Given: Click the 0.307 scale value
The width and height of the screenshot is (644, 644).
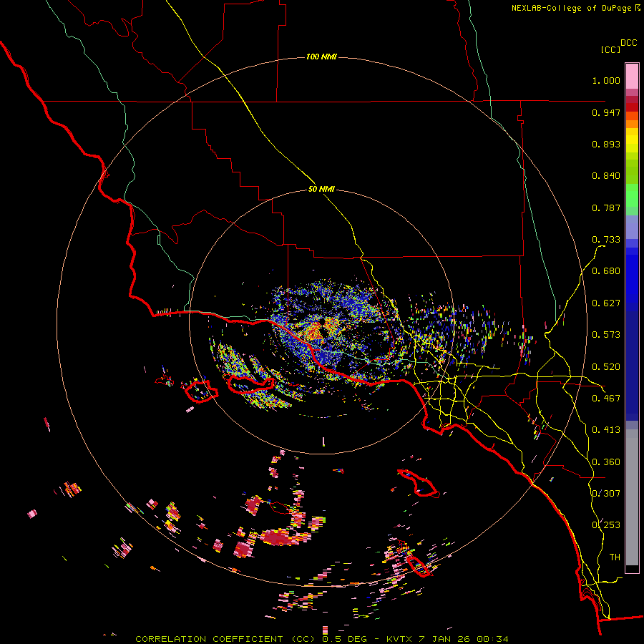Looking at the screenshot, I should coord(606,494).
